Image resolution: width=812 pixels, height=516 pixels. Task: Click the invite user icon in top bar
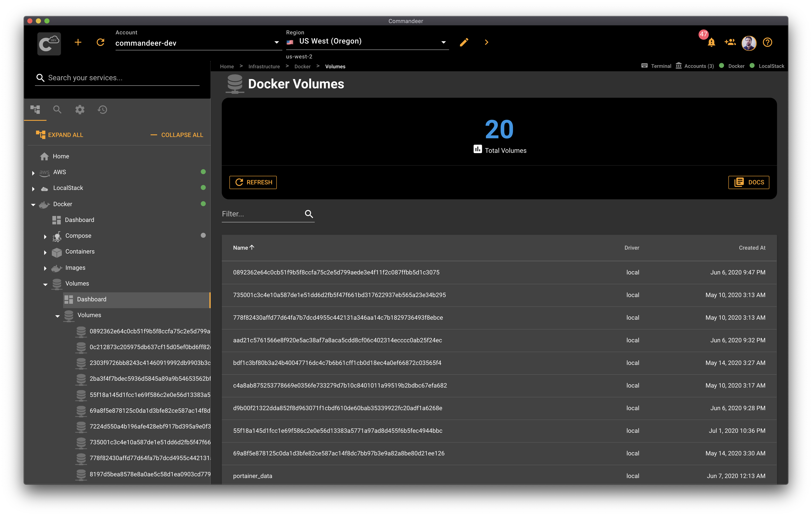point(730,42)
